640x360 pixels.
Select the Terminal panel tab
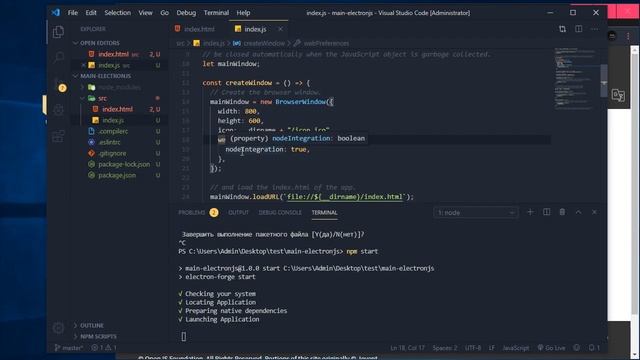coord(324,212)
